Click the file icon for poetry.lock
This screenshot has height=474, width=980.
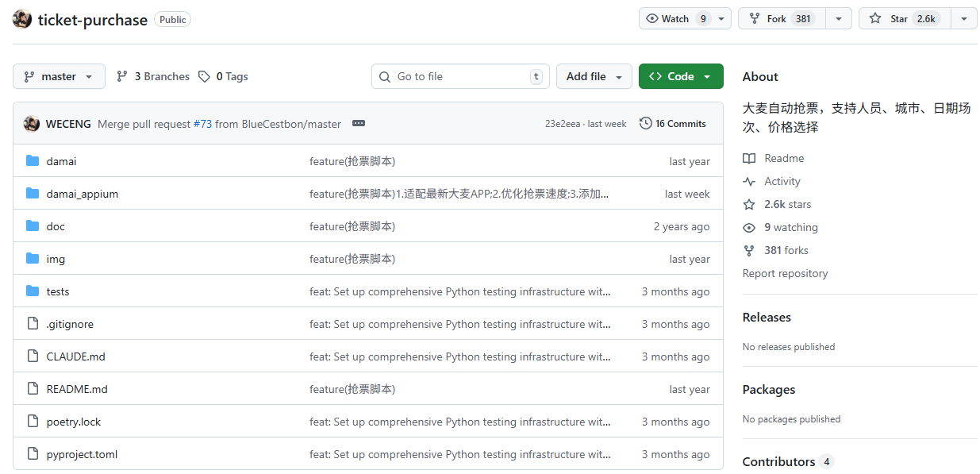point(33,422)
